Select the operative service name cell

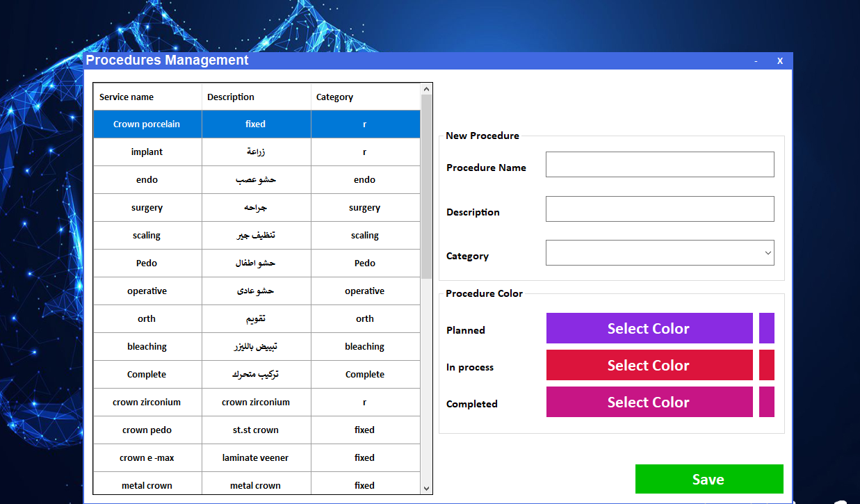(x=147, y=291)
